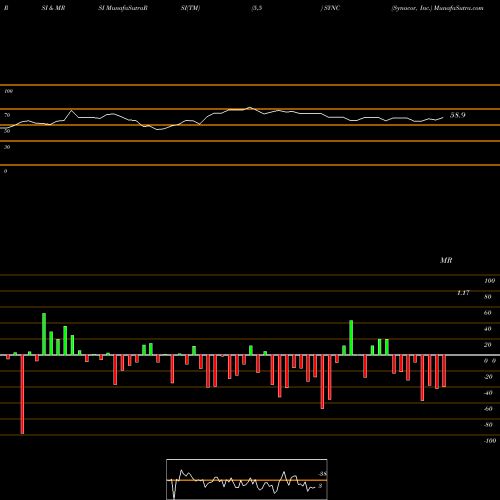This screenshot has height=500, width=500.
Task: Click the MR axis label -40
Action: [x=488, y=393]
